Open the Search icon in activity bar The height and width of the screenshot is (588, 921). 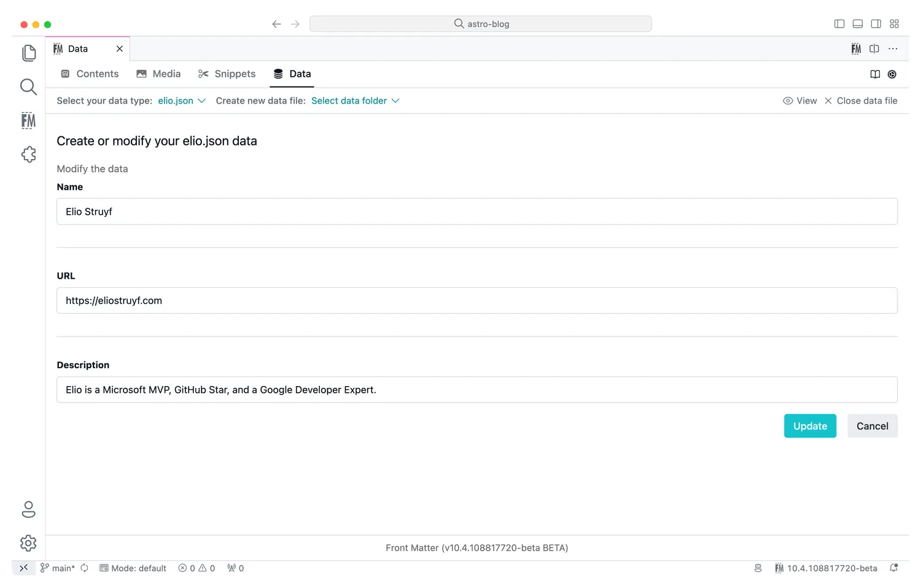pyautogui.click(x=28, y=87)
